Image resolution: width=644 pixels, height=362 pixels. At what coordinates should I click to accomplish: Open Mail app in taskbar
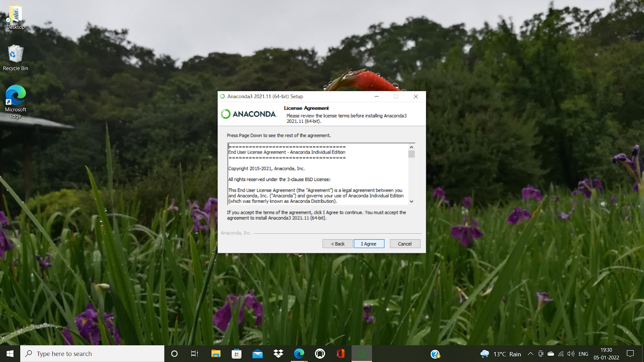click(258, 354)
